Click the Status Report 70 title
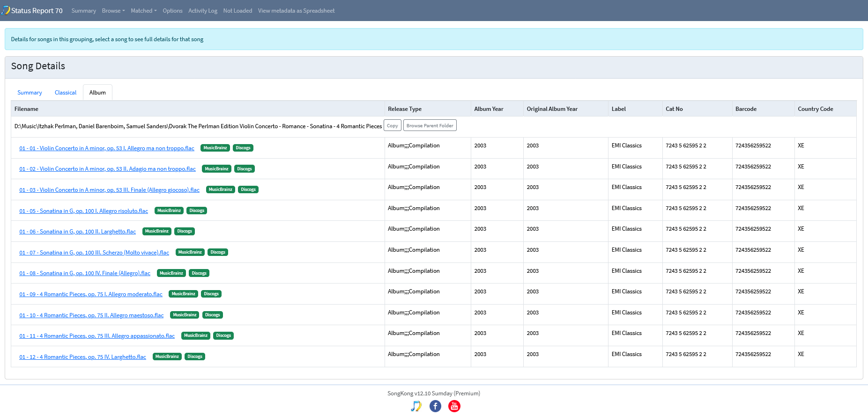 (37, 11)
